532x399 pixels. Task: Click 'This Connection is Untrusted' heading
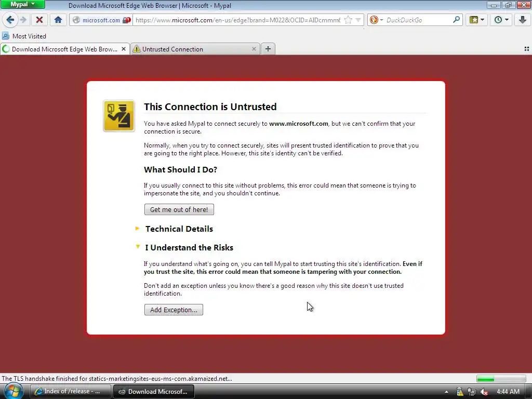(210, 107)
